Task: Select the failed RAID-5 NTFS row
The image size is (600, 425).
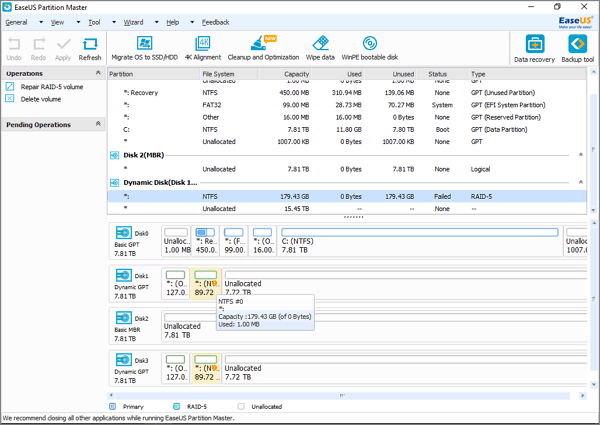Action: point(347,197)
